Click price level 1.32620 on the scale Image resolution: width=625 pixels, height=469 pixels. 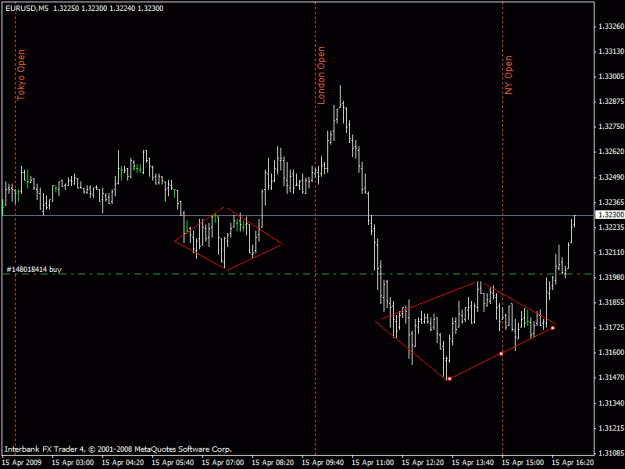point(611,152)
